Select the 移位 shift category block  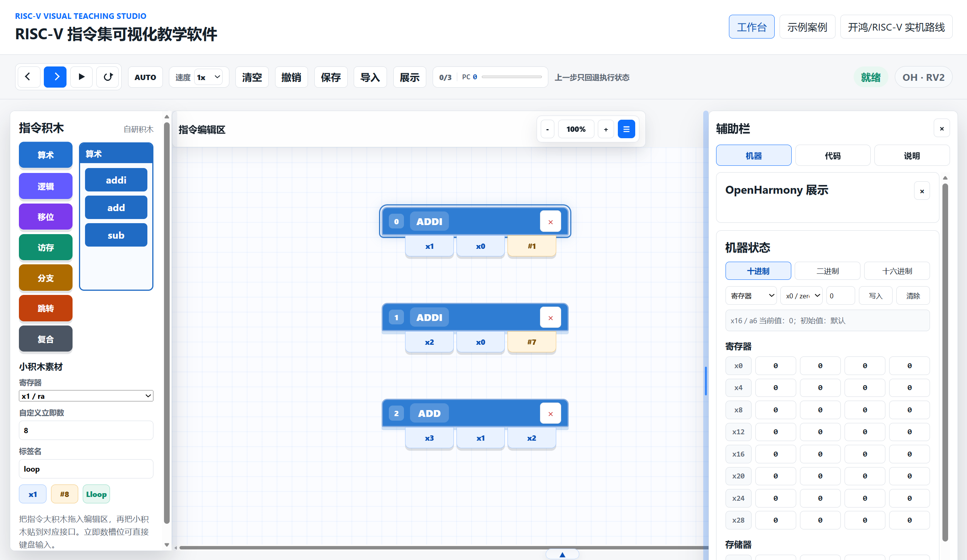[x=46, y=217]
